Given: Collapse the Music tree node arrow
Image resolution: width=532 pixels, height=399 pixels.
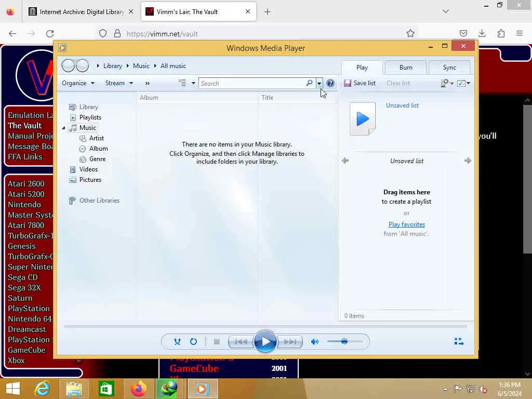Looking at the screenshot, I should tap(63, 128).
